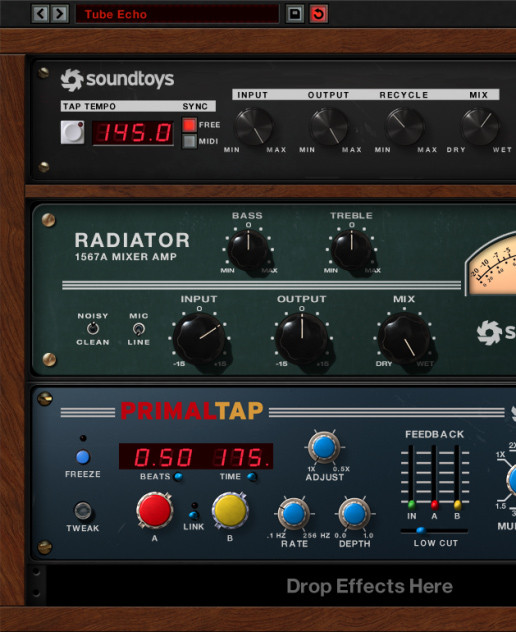
Task: Click the Radiator MIX knob
Action: pyautogui.click(x=404, y=339)
